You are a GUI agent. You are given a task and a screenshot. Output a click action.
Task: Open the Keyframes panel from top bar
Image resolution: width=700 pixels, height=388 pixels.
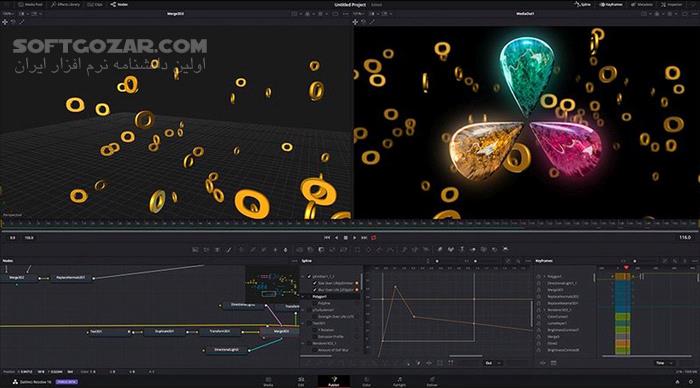pos(611,4)
